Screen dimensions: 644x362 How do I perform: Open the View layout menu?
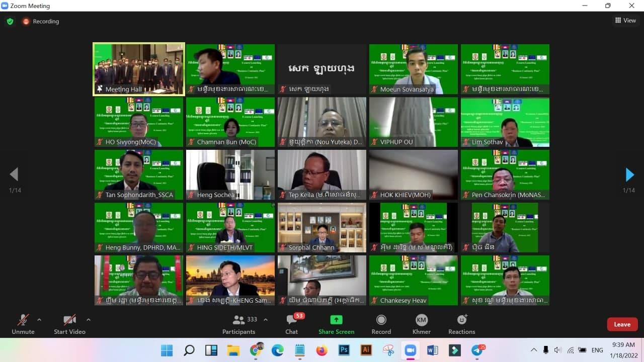pos(625,21)
